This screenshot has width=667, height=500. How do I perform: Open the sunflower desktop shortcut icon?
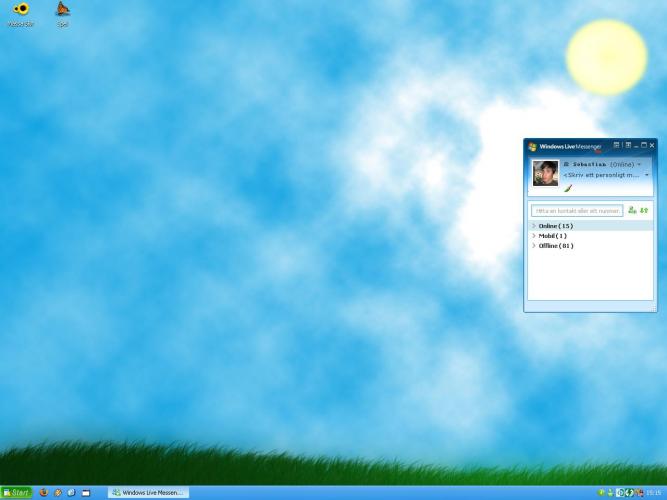click(20, 9)
